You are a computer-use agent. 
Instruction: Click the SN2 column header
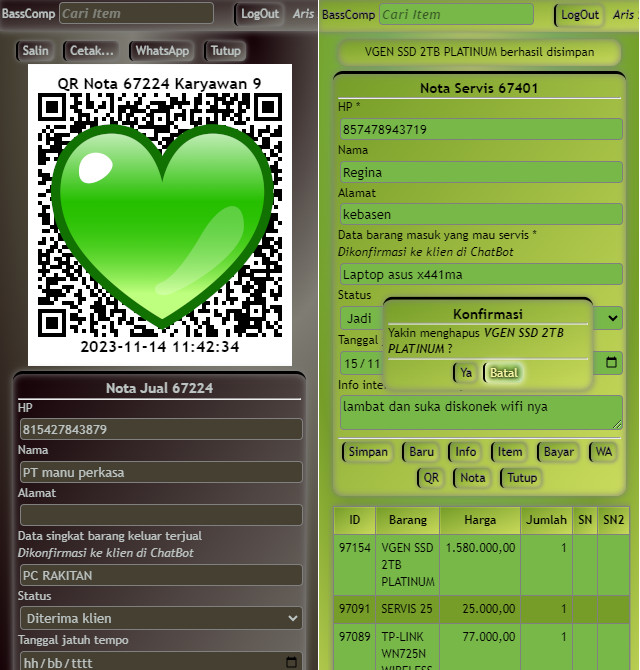613,520
